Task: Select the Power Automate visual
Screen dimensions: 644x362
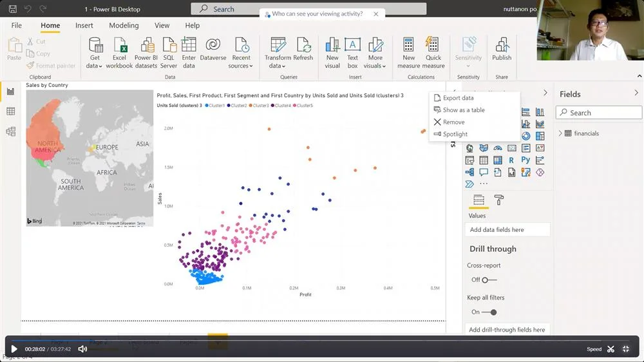Action: click(x=469, y=184)
